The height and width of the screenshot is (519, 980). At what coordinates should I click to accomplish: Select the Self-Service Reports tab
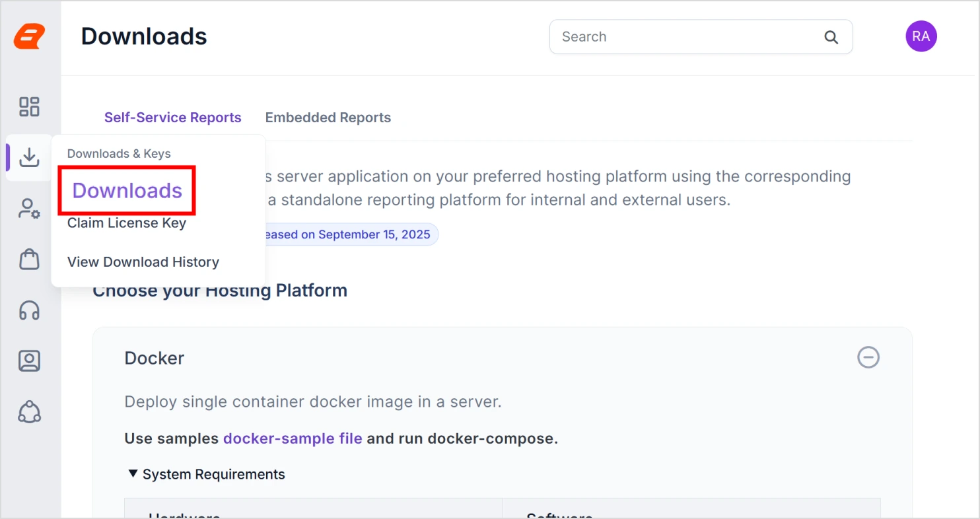click(x=172, y=118)
